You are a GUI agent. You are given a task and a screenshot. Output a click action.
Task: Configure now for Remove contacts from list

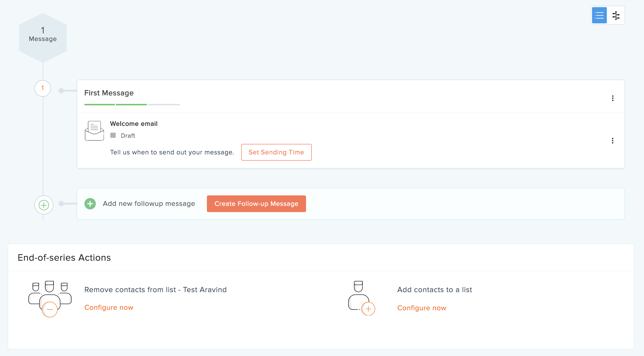click(x=109, y=307)
